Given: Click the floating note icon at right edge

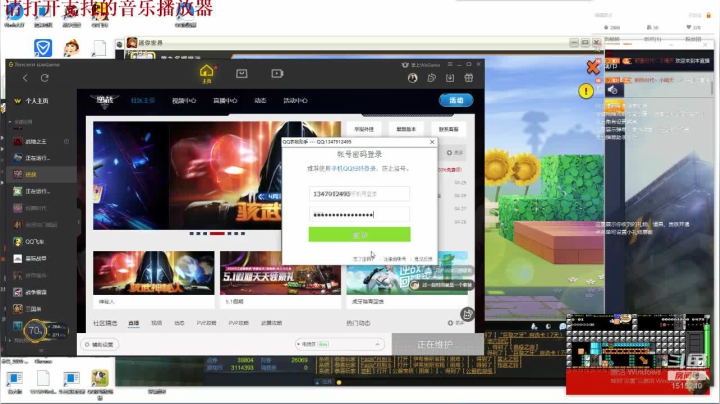Looking at the screenshot, I should (467, 314).
